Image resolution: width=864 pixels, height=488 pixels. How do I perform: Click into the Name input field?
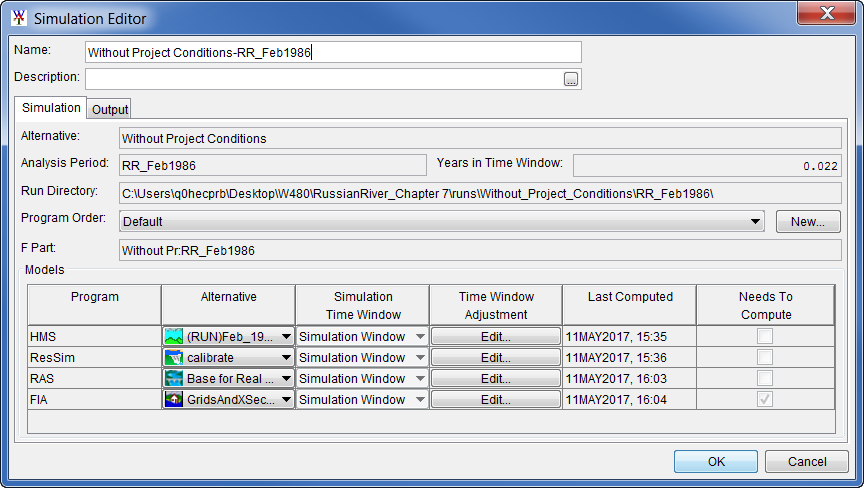333,52
